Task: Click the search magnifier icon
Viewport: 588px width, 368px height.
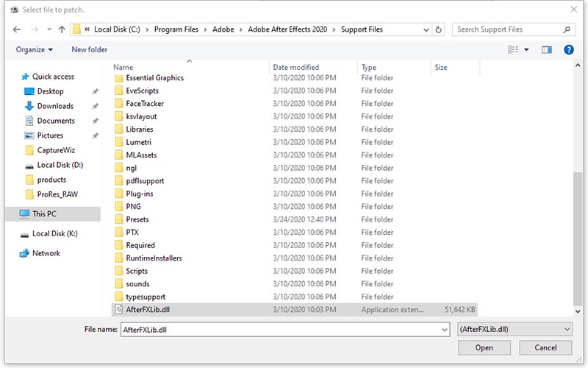Action: click(567, 29)
